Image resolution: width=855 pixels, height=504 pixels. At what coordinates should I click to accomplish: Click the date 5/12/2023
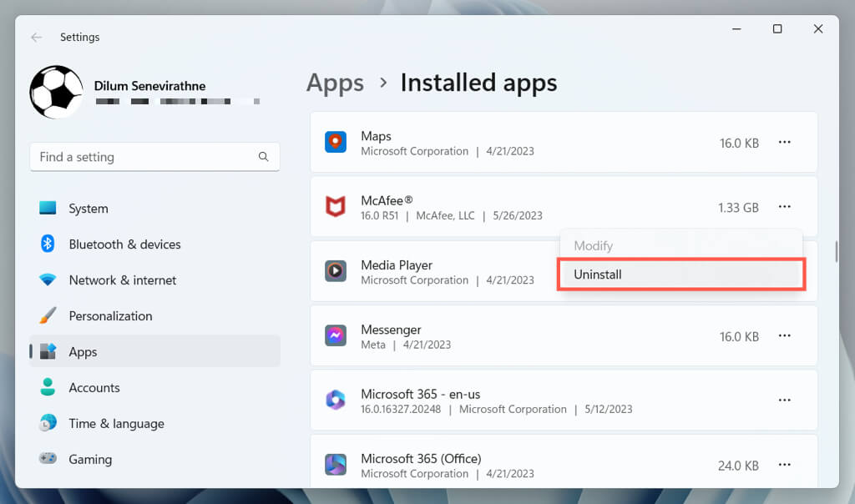609,409
